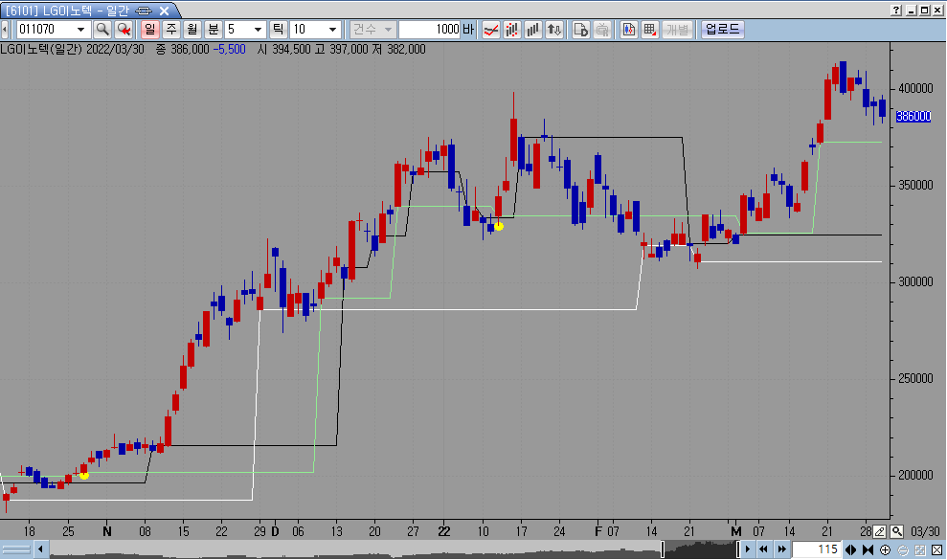
Task: Switch to 주 (weekly) chart period
Action: click(171, 29)
